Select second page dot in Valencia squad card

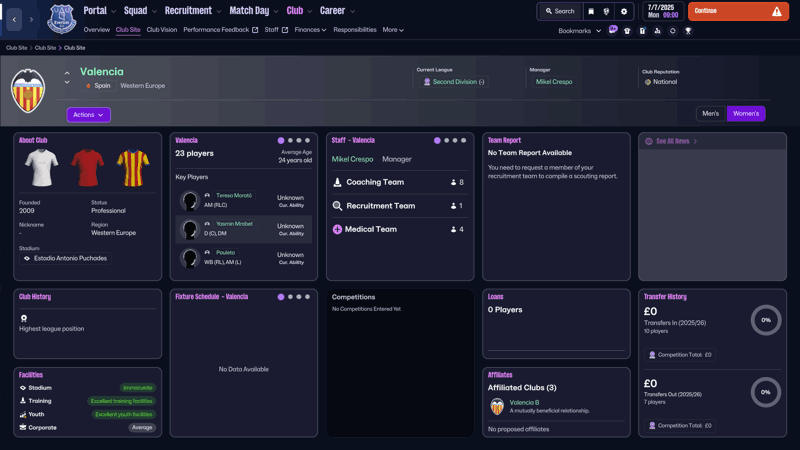(290, 140)
